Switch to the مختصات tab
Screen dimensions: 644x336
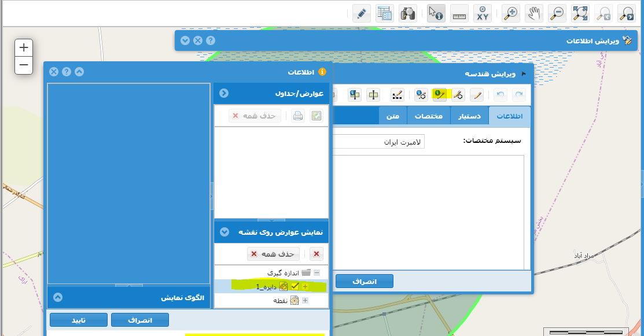(x=429, y=116)
